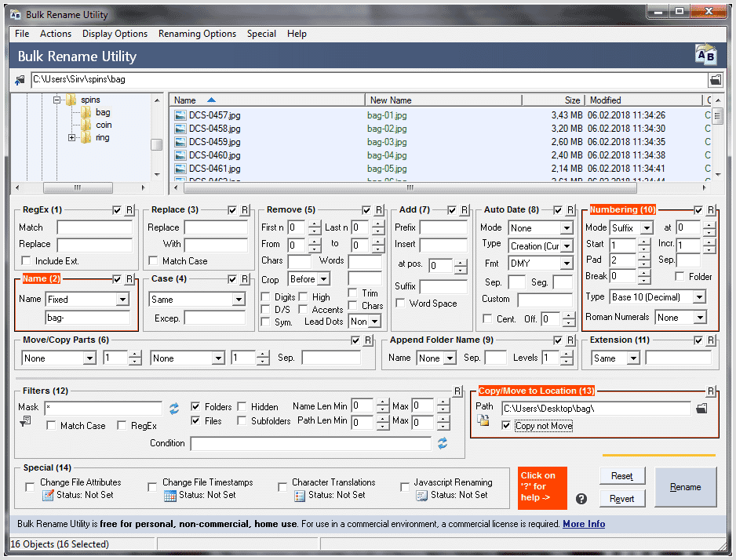Click the browse folder icon right of address bar
The image size is (736, 560).
point(716,80)
